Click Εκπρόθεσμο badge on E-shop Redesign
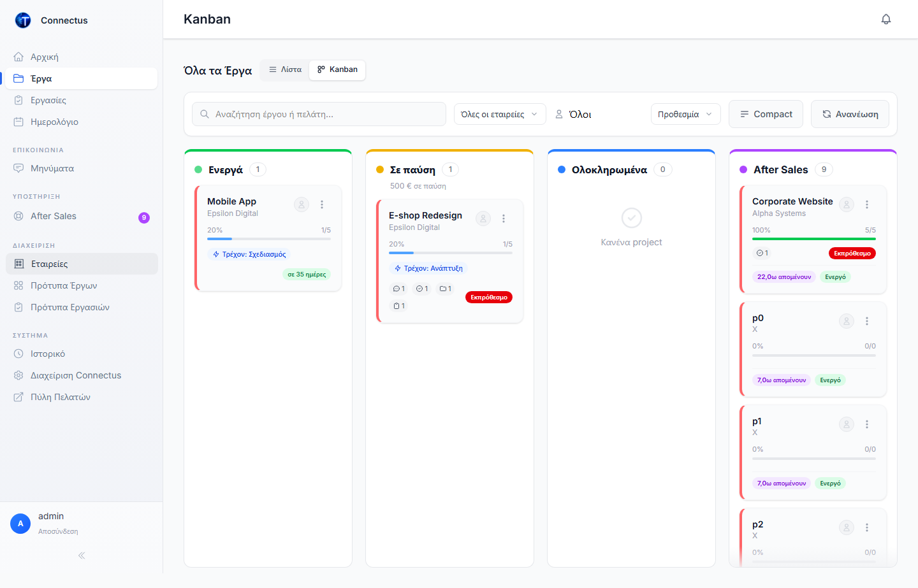The height and width of the screenshot is (588, 918). [x=489, y=298]
